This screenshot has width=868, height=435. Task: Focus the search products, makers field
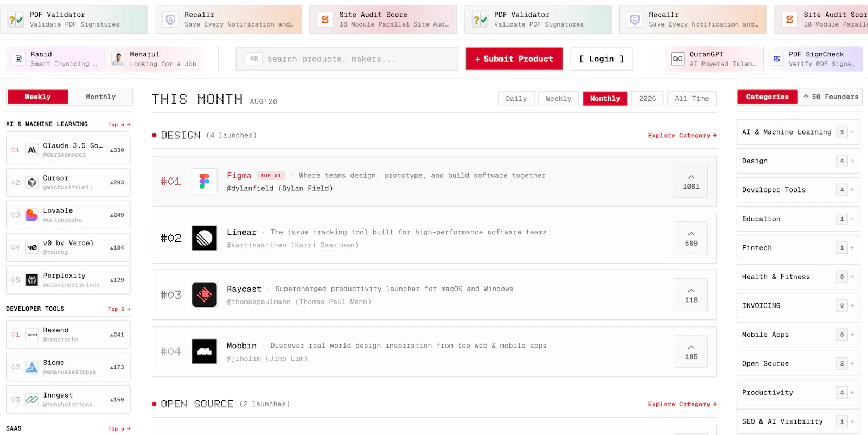[x=347, y=59]
